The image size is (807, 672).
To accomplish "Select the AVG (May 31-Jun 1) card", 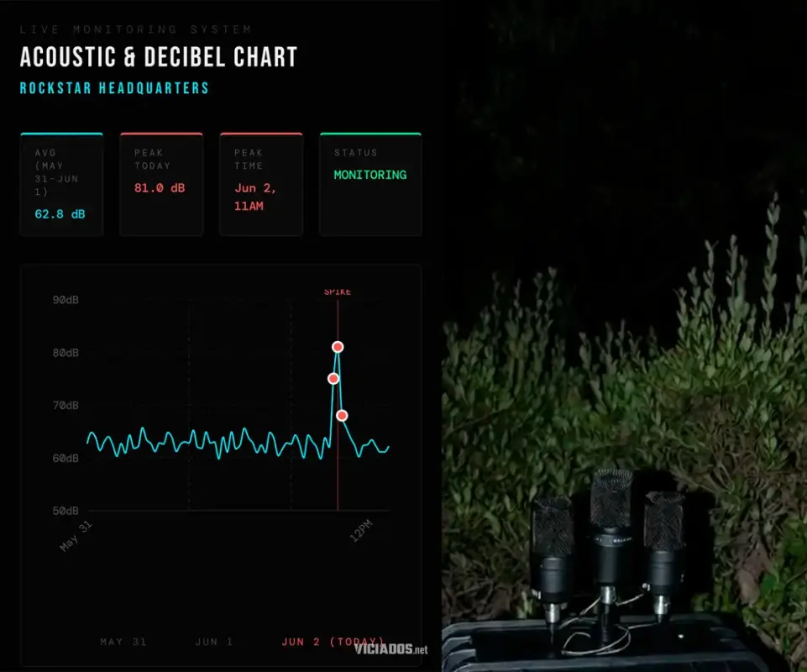I will [x=62, y=184].
